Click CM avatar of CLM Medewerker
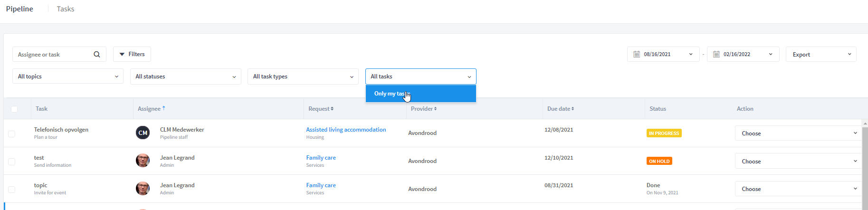The height and width of the screenshot is (210, 868). click(x=143, y=133)
